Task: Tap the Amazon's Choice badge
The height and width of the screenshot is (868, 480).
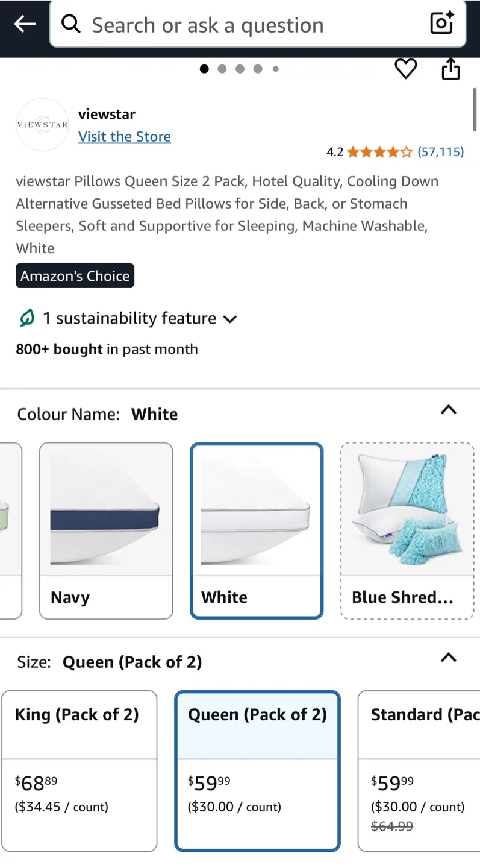Action: click(75, 275)
